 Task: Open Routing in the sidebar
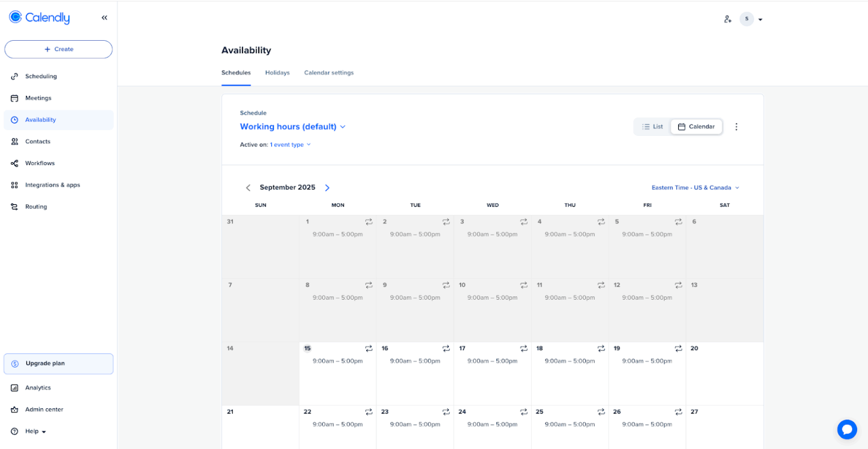[x=59, y=207]
